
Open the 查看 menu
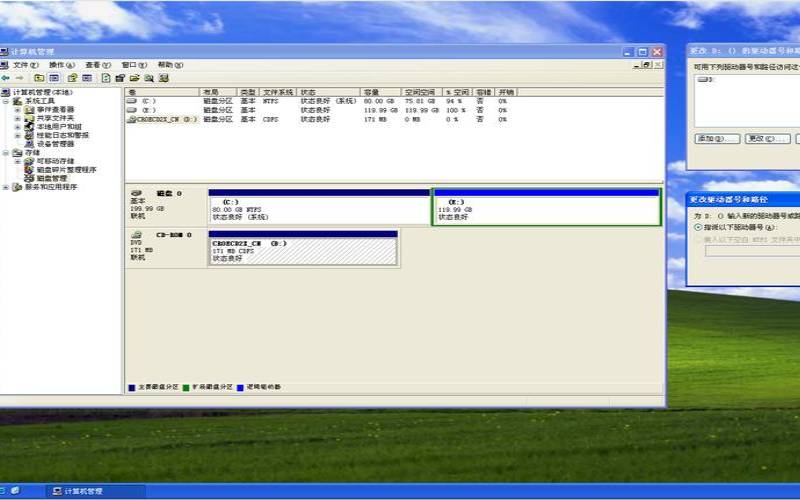[98, 65]
